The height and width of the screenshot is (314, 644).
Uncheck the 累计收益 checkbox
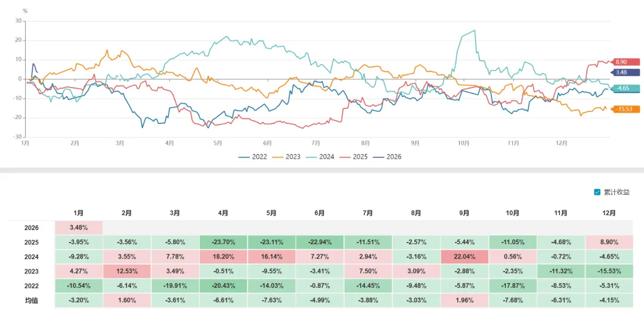(x=597, y=192)
